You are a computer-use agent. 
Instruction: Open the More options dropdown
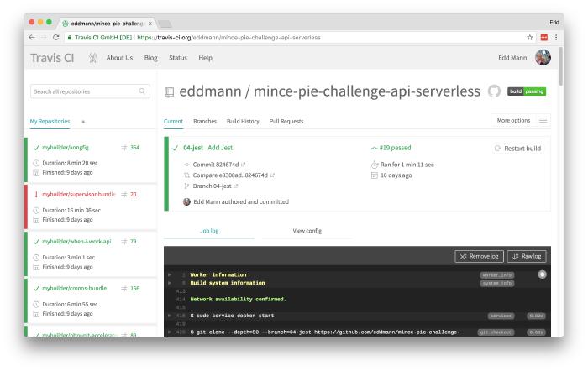coord(521,120)
